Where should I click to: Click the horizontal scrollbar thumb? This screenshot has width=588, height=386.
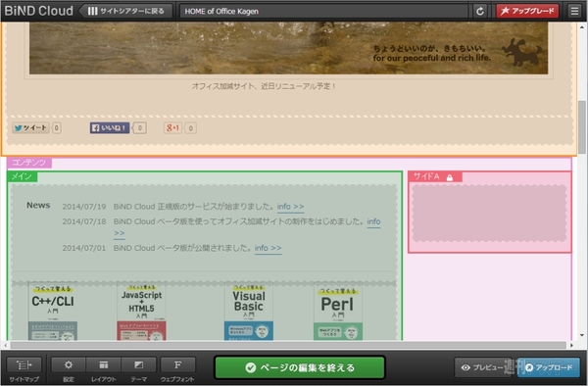point(288,345)
